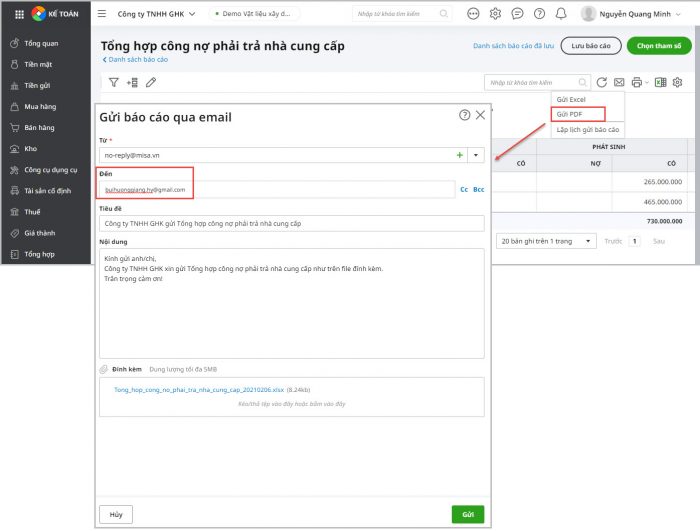This screenshot has height=531, width=700.
Task: Open the top bar help icon
Action: tap(539, 14)
